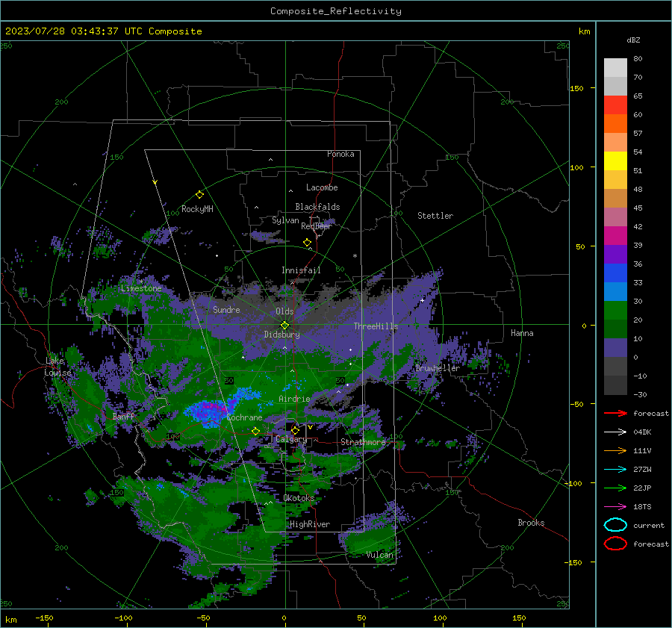The height and width of the screenshot is (628, 672).
Task: Click the red forecast arrow in legend
Action: 615,413
